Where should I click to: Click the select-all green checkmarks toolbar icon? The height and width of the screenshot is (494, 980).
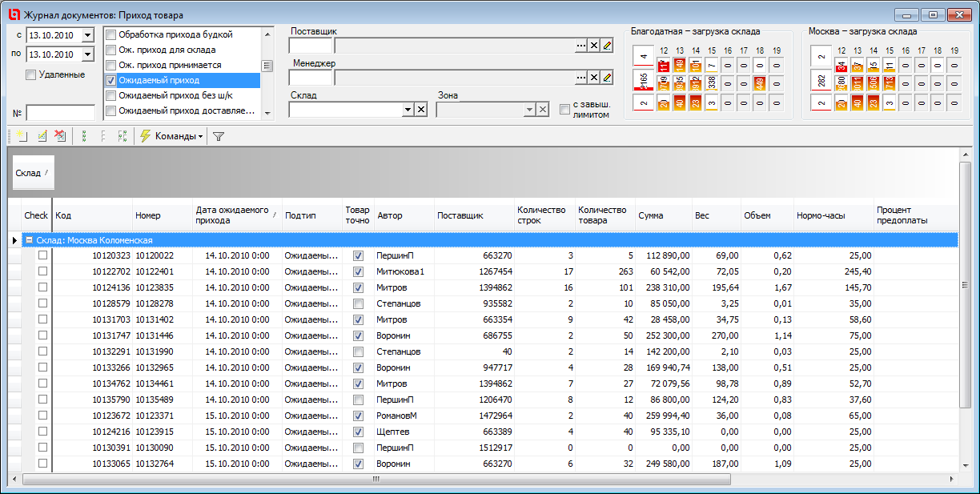pos(85,136)
